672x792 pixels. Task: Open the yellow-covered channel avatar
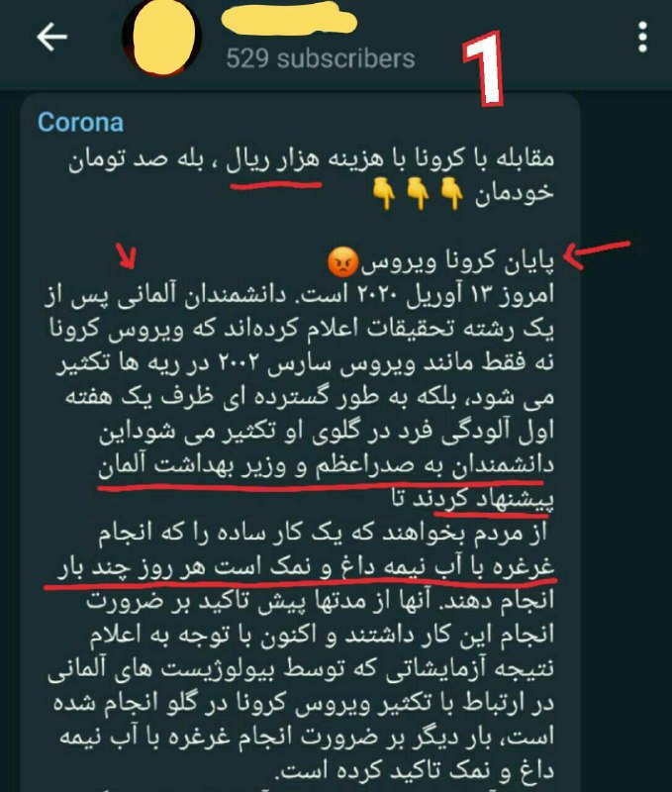coord(162,37)
